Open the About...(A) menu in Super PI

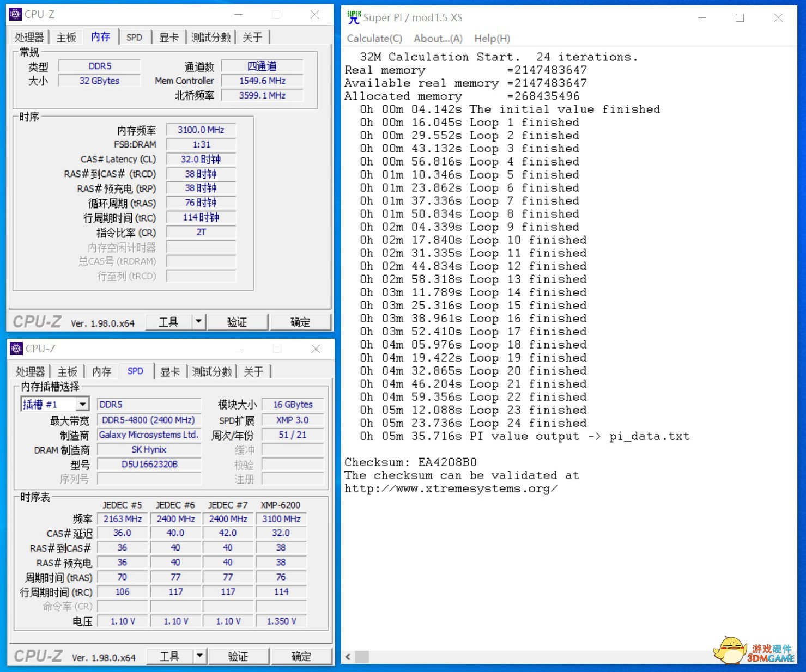pos(437,38)
